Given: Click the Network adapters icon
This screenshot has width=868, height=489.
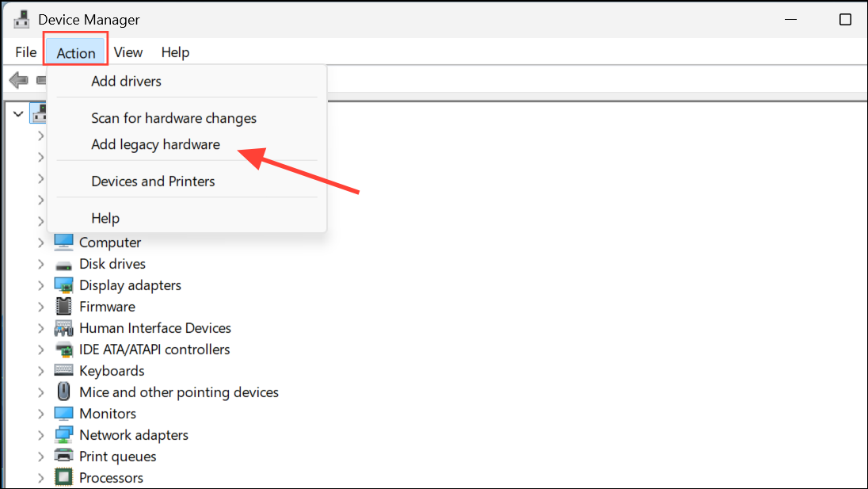Looking at the screenshot, I should pos(63,435).
